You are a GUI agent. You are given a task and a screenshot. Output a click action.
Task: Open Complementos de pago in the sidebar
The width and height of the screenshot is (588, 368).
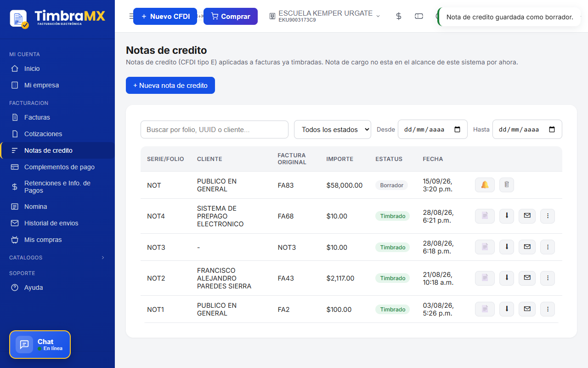57,167
